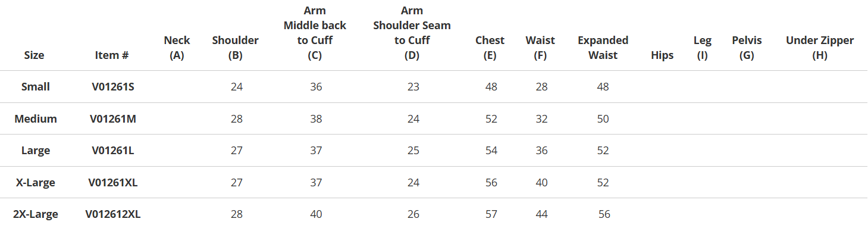
Task: Click the Expanded Waist header
Action: coord(603,48)
